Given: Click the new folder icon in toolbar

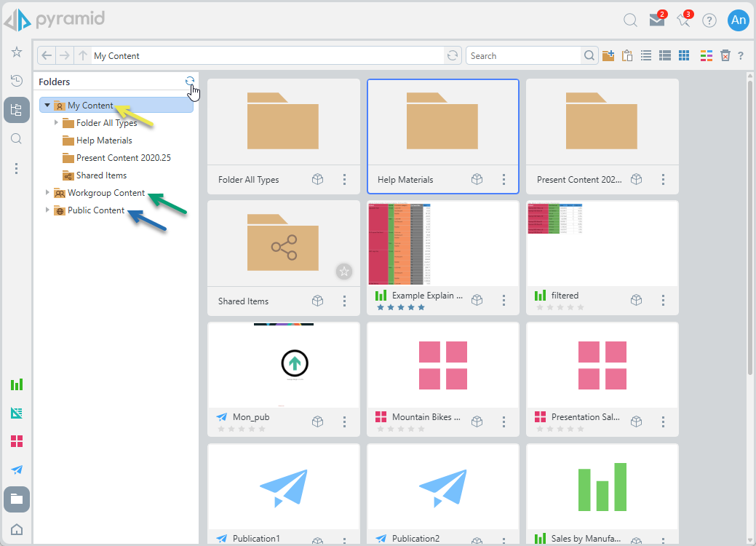Looking at the screenshot, I should coord(608,55).
